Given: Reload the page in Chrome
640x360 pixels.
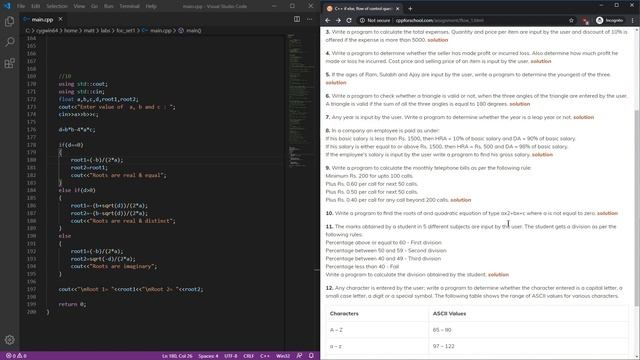Looking at the screenshot, I should point(349,20).
